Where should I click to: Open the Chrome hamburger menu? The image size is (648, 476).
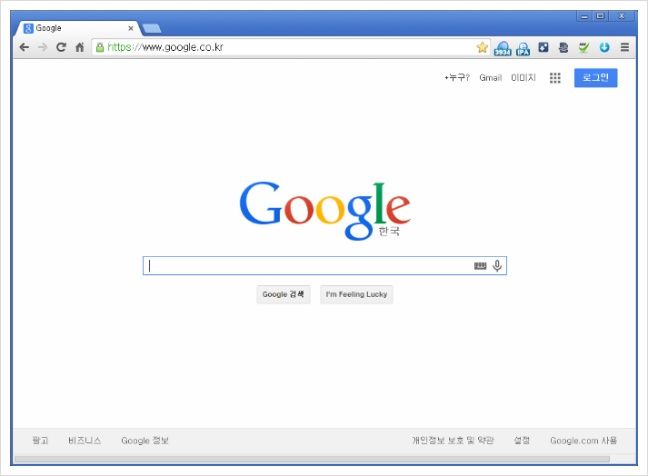pos(625,48)
